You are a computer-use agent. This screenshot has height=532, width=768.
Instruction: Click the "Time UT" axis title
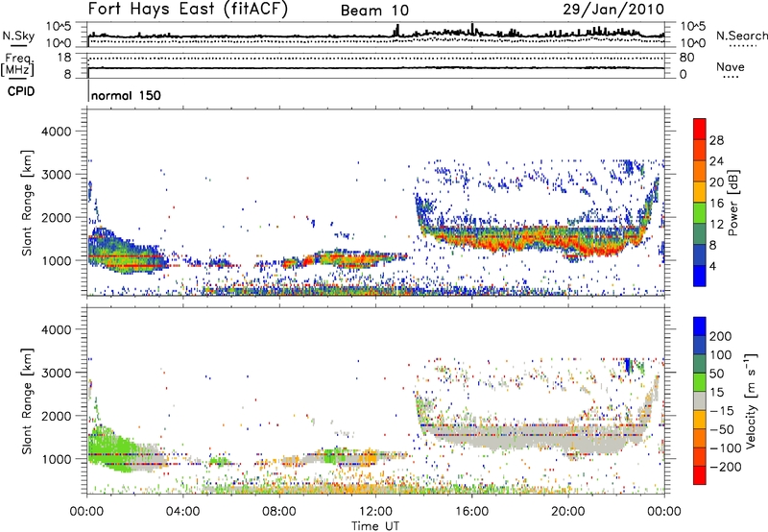point(375,526)
